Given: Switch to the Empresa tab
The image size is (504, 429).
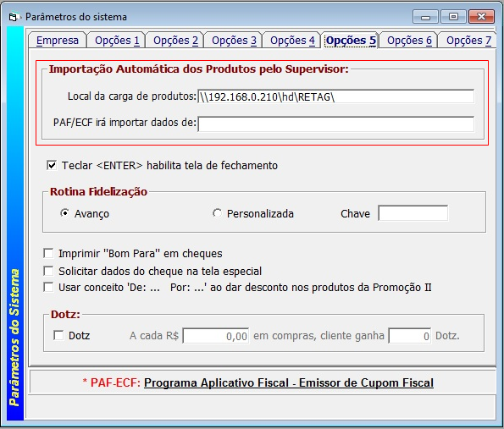Looking at the screenshot, I should coord(58,41).
